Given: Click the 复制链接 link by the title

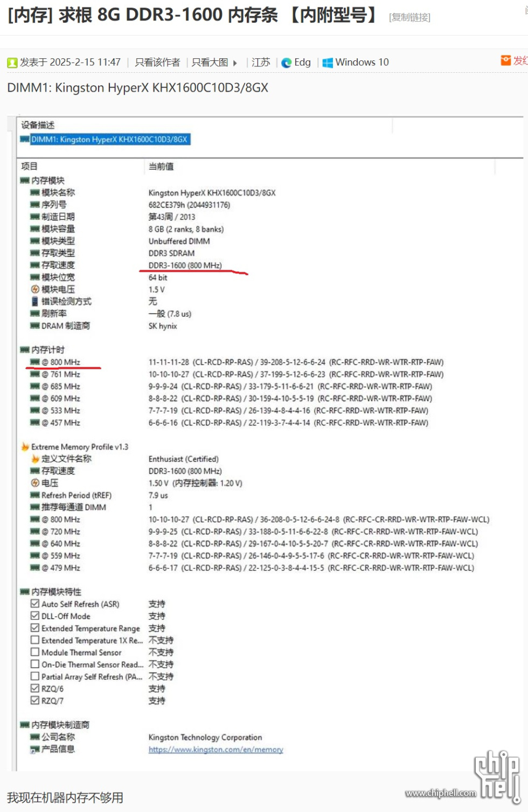Looking at the screenshot, I should [410, 17].
